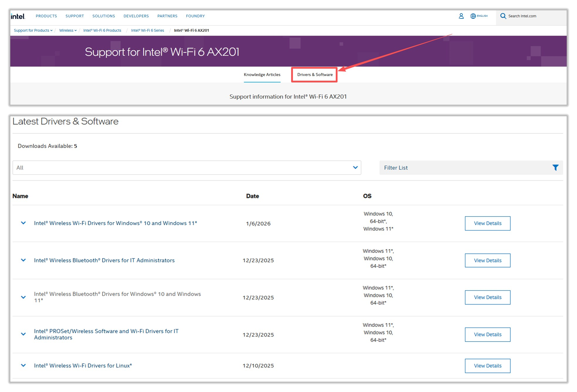Image resolution: width=577 pixels, height=392 pixels.
Task: Open Support for Products breadcrumb dropdown
Action: point(33,31)
